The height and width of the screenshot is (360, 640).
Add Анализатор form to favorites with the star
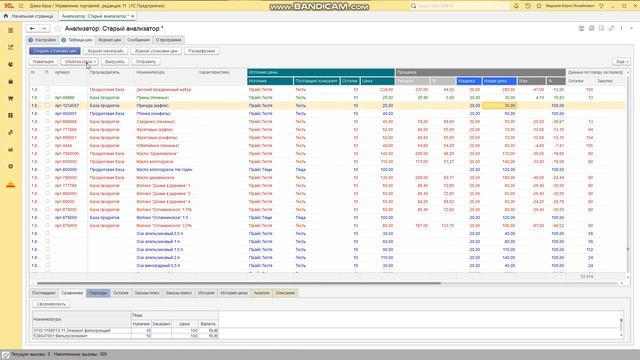(x=58, y=29)
